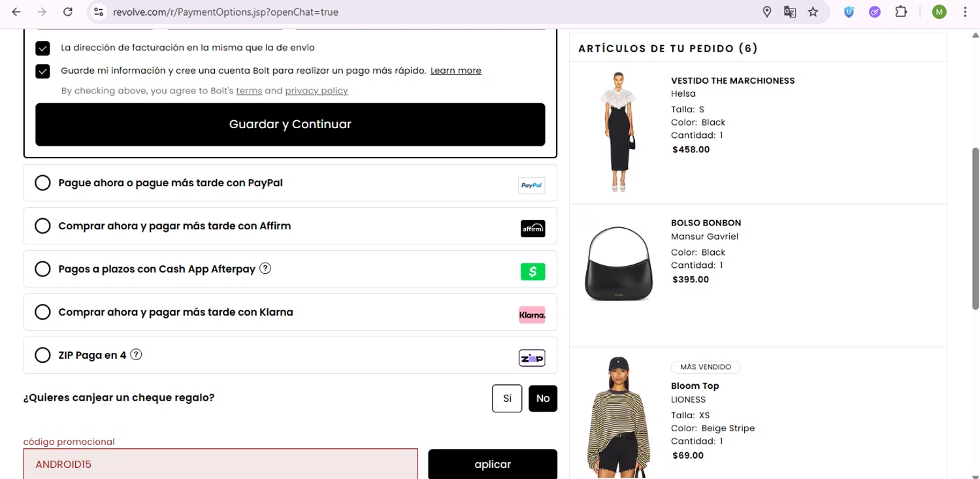The height and width of the screenshot is (479, 980).
Task: Click the Mansur Gavriel brand name
Action: click(x=704, y=237)
